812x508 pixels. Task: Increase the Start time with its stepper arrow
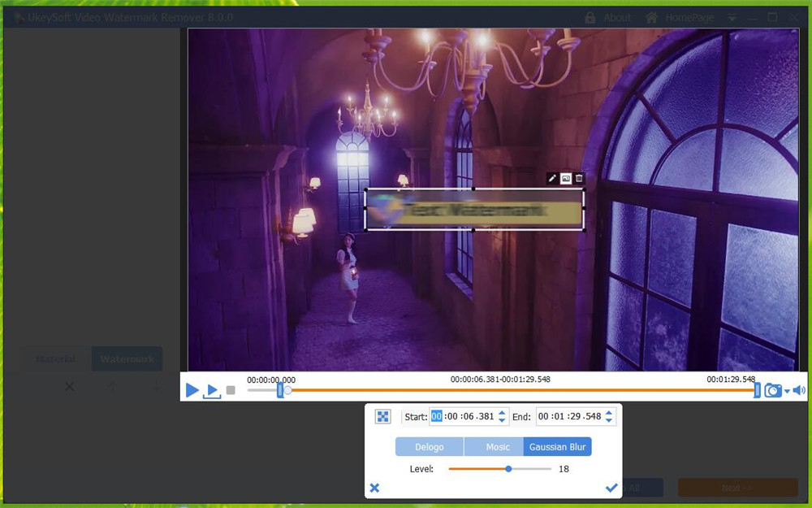(x=502, y=412)
